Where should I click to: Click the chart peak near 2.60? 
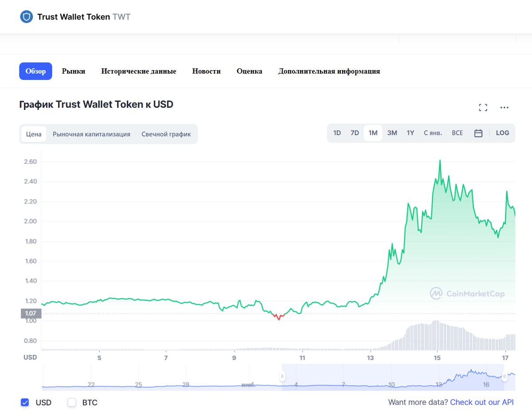(440, 161)
